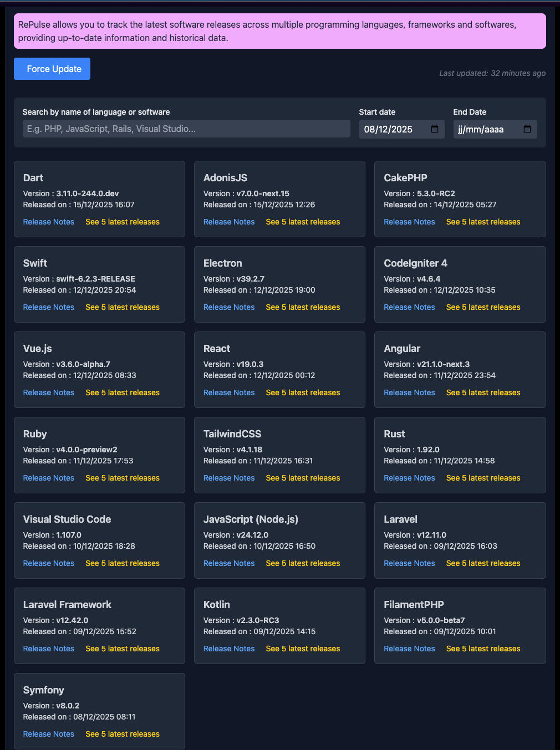Open Release Notes for Symfony
Screen dimensions: 560x750
(49, 734)
